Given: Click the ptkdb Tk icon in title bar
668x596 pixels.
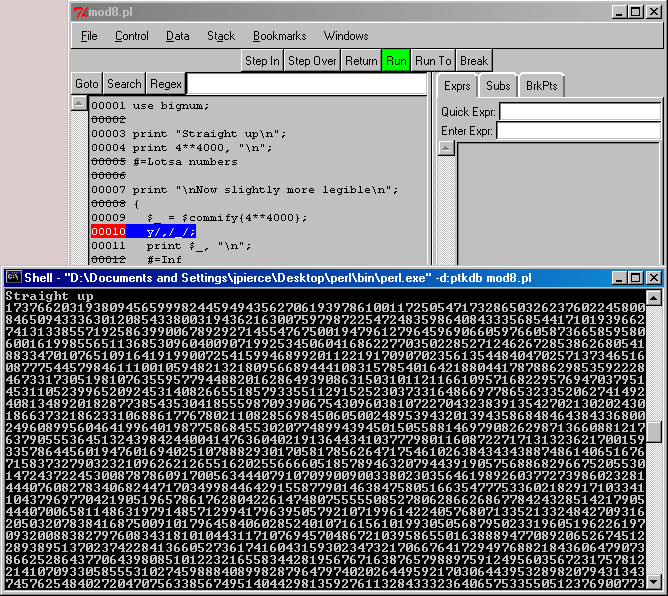Looking at the screenshot, I should click(80, 12).
